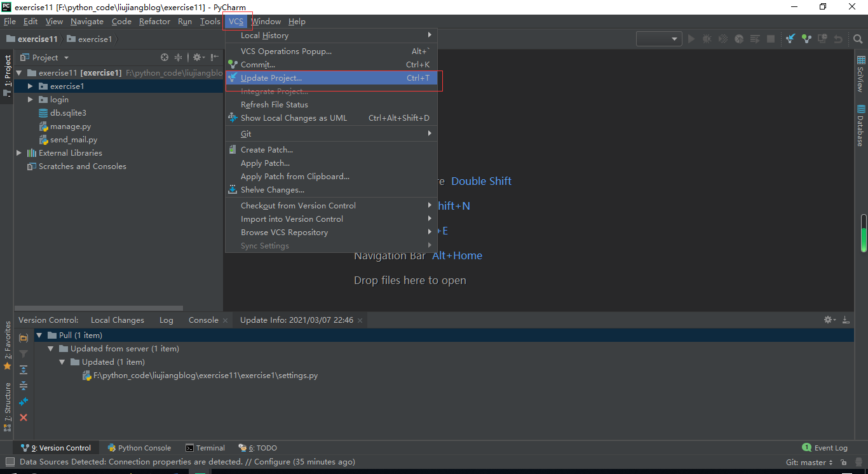
Task: Open the Event Log button
Action: click(x=825, y=448)
